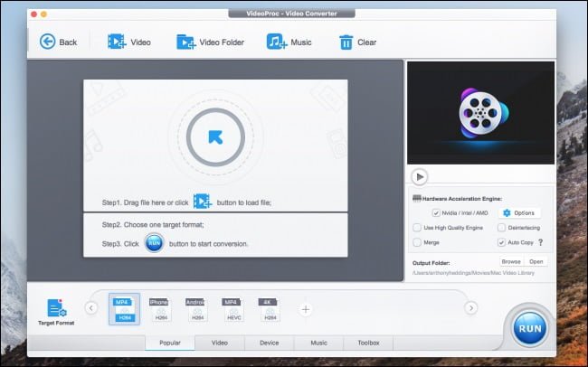The height and width of the screenshot is (367, 588).
Task: Pick the MP4 HEVC format preset
Action: tap(231, 309)
